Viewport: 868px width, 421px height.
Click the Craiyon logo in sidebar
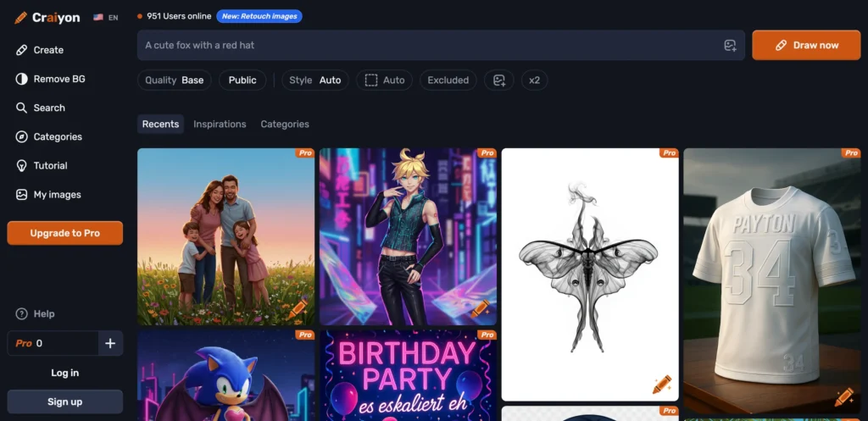(x=48, y=17)
